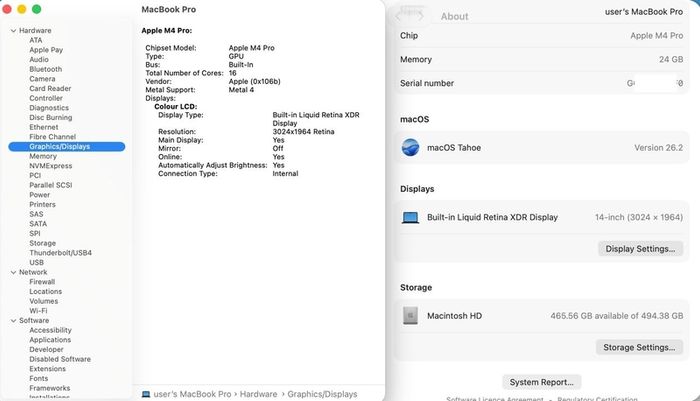Click the Apple (0x106b) vendor value
700x401 pixels.
(x=254, y=82)
